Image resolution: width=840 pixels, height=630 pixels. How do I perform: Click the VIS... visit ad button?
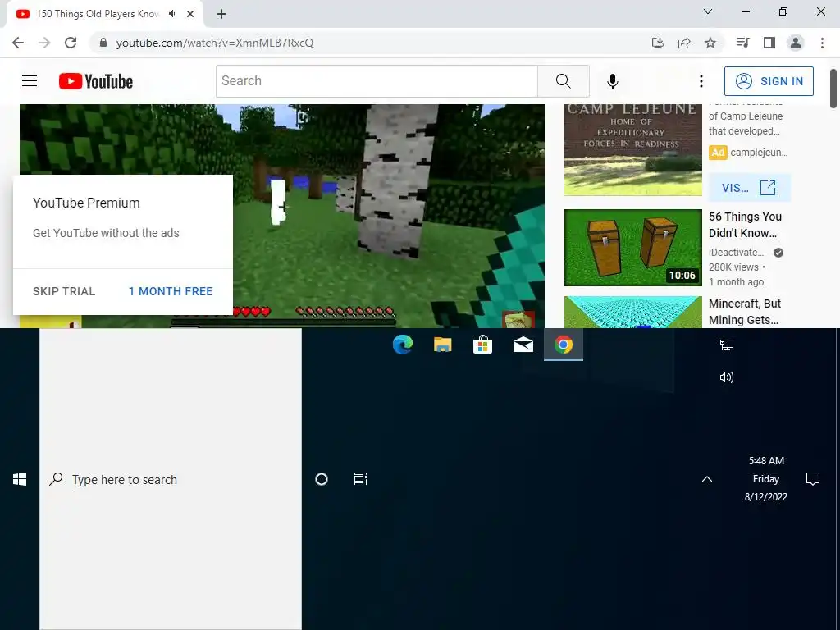coord(749,188)
